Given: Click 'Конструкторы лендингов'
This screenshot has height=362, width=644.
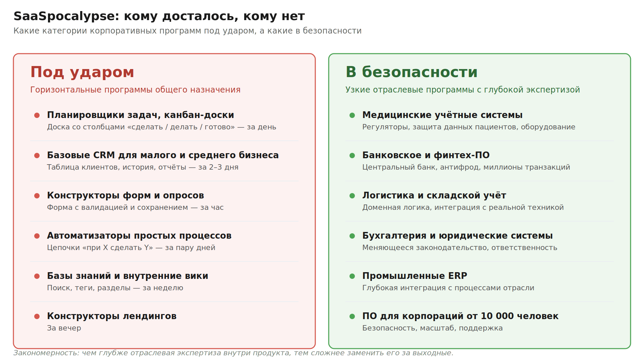Looking at the screenshot, I should click(112, 316).
